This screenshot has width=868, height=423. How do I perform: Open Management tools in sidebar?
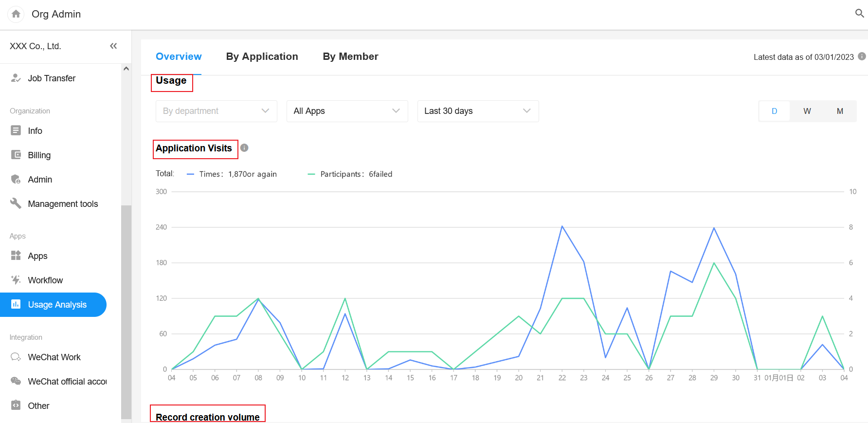click(62, 204)
